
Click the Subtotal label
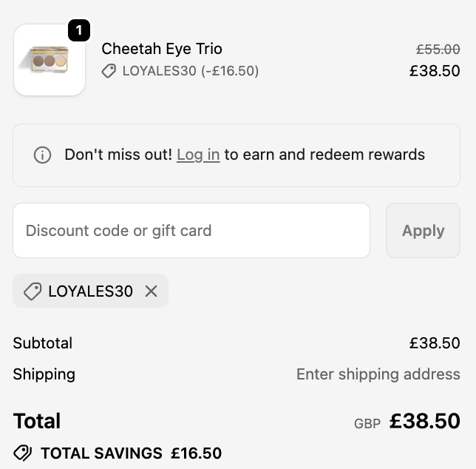point(43,343)
